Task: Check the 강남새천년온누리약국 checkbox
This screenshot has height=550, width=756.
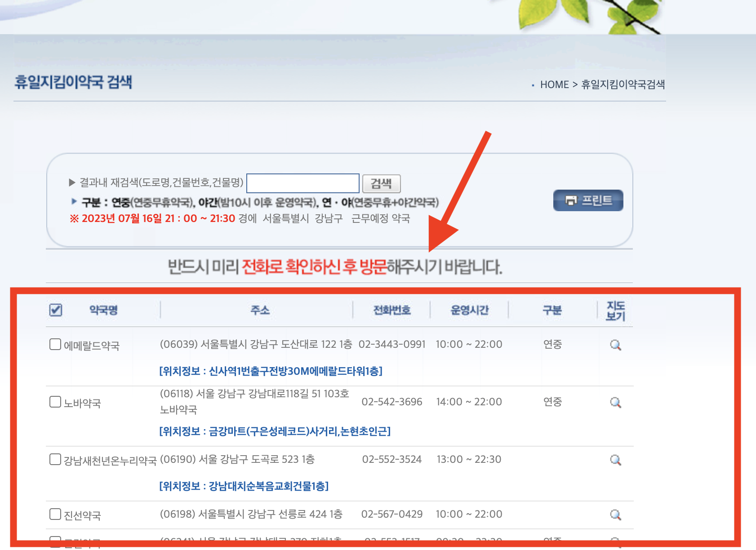Action: [x=55, y=459]
